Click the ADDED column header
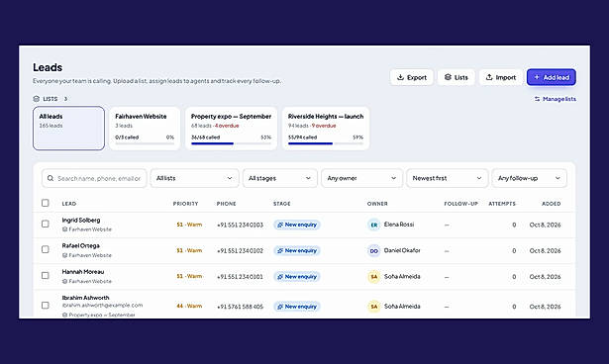 [x=552, y=204]
